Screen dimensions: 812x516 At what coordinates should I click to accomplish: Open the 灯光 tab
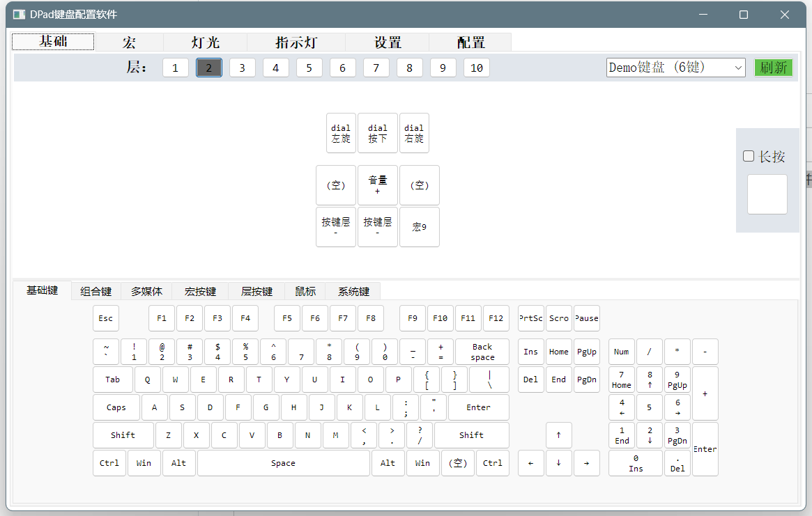click(x=206, y=42)
